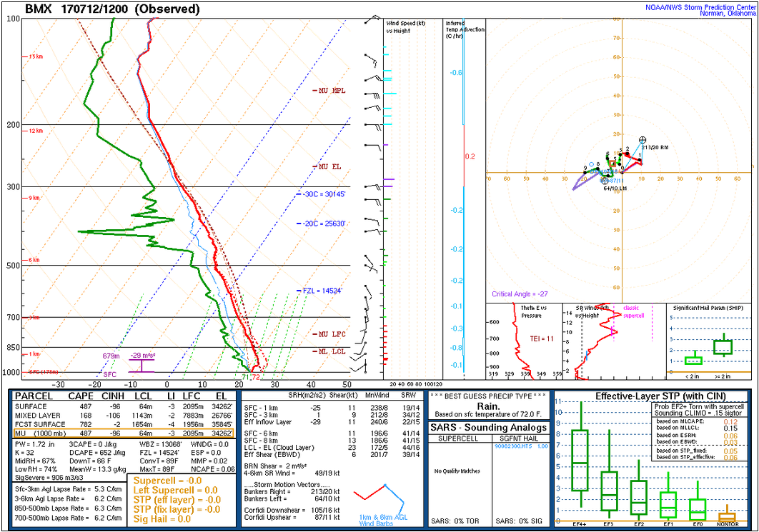This screenshot has height=532, width=759.
Task: Select the MaxT = 89F value
Action: click(x=157, y=469)
